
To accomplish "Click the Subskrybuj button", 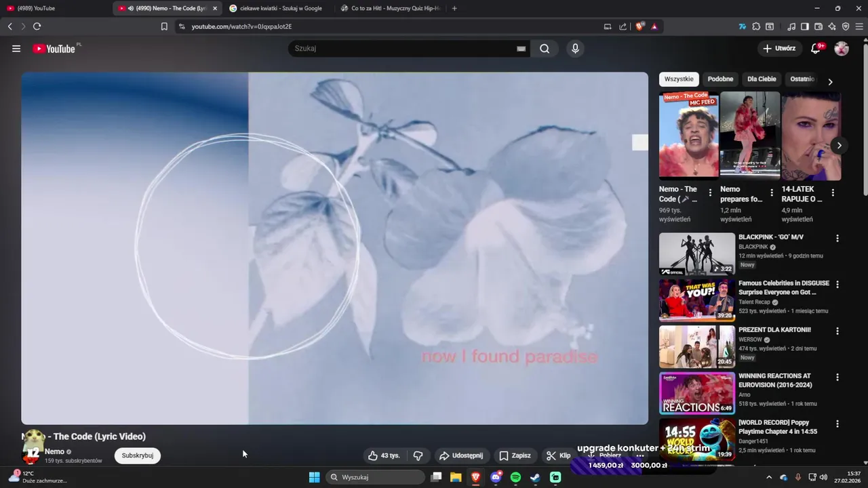I will point(138,455).
